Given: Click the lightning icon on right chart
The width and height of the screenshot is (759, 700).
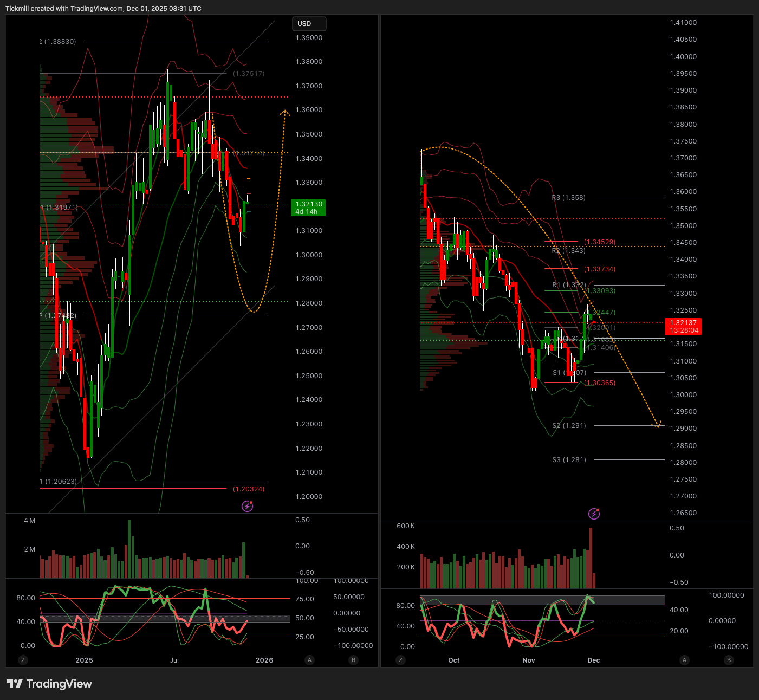Looking at the screenshot, I should click(594, 514).
